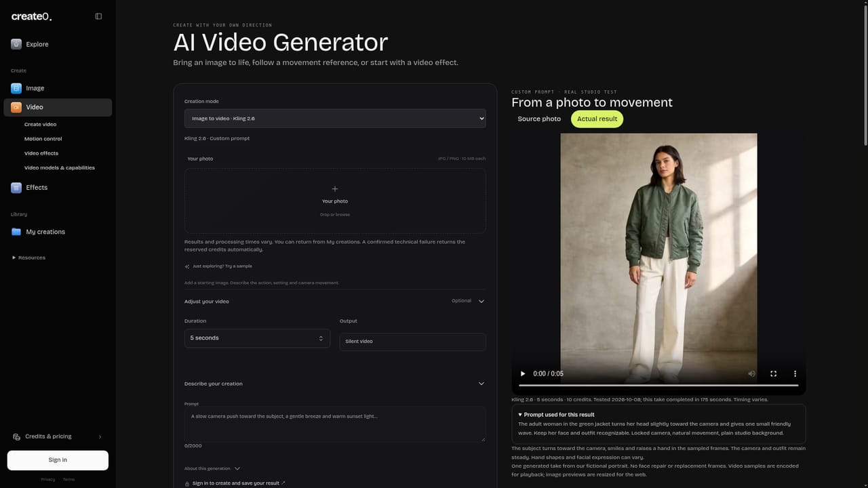868x488 pixels.
Task: Collapse the sidebar with the panel icon
Action: pyautogui.click(x=98, y=16)
